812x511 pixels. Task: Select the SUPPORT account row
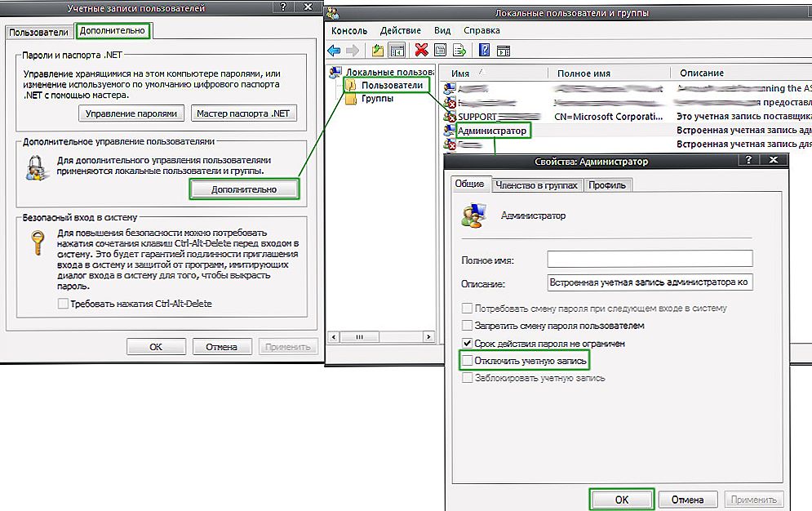(x=627, y=117)
